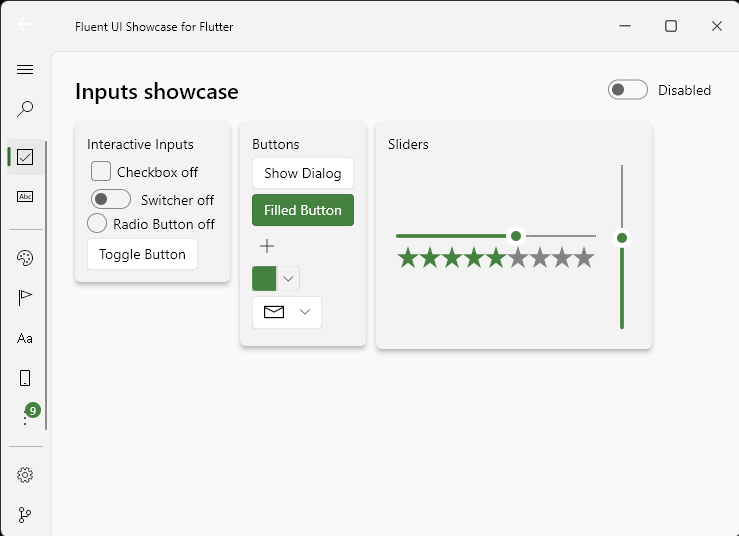Expand the green color split button dropdown
The width and height of the screenshot is (739, 536).
289,279
